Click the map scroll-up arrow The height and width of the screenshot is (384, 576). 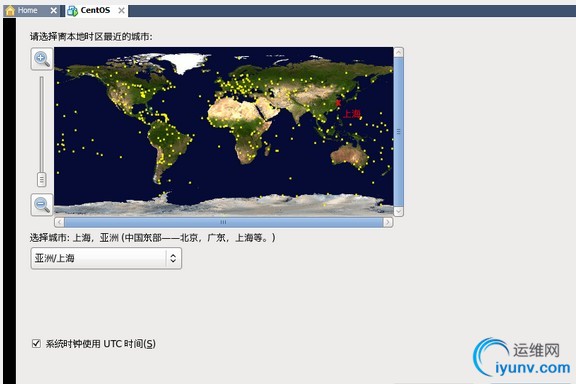tap(399, 52)
